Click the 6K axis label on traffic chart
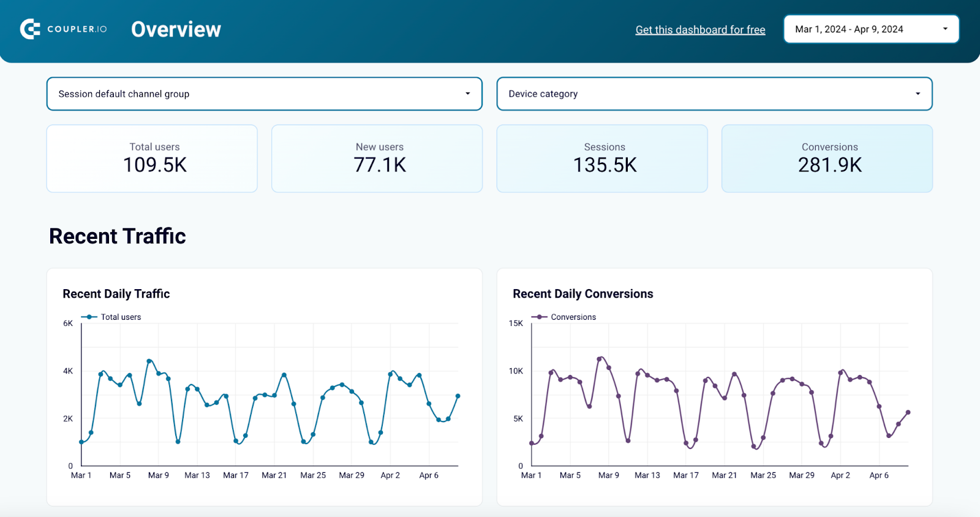 (x=68, y=323)
